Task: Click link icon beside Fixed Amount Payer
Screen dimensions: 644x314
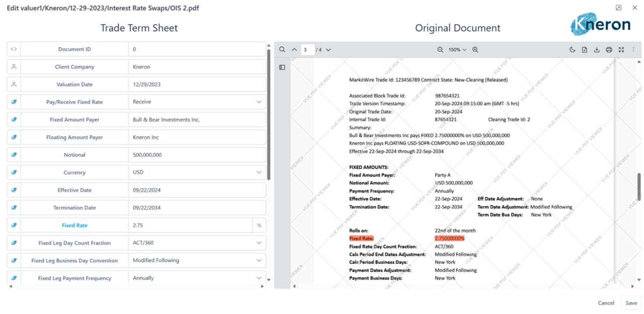Action: 14,120
